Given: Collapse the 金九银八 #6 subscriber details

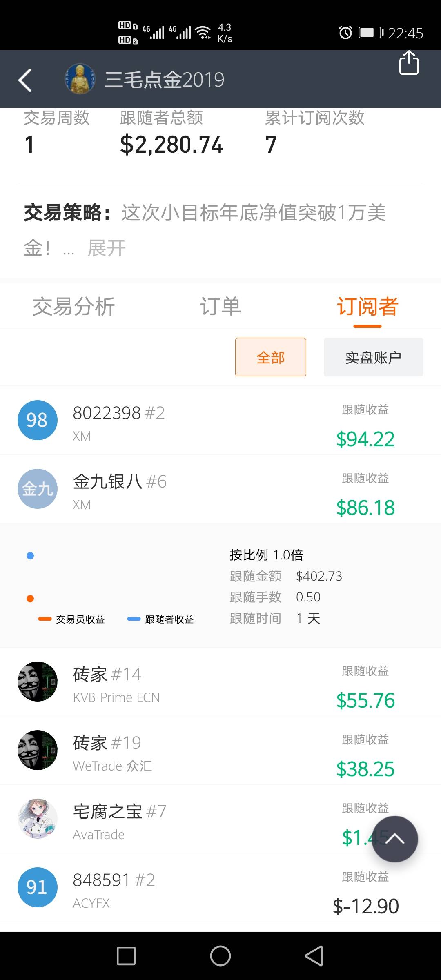Looking at the screenshot, I should [x=220, y=489].
